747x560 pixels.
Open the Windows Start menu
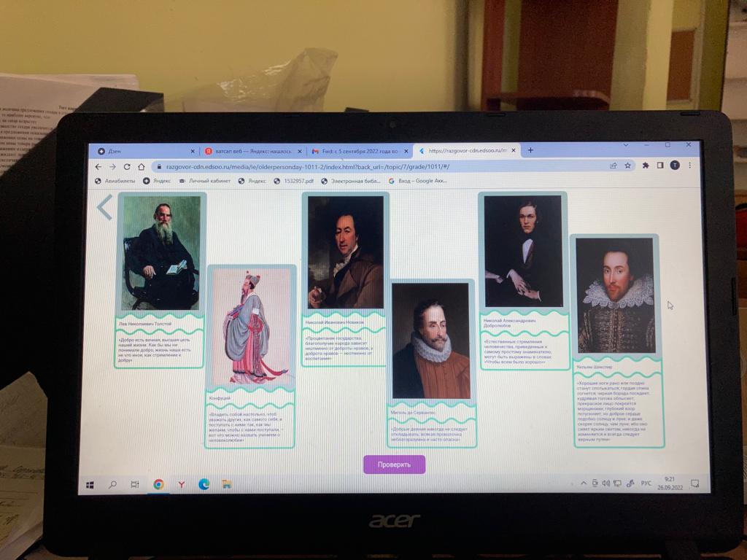(90, 485)
